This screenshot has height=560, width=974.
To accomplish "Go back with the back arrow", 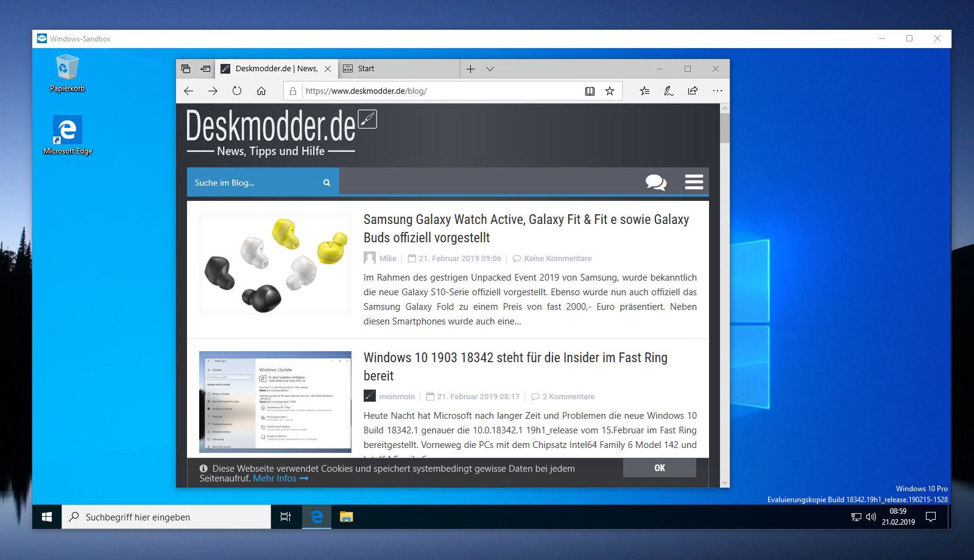I will [188, 91].
